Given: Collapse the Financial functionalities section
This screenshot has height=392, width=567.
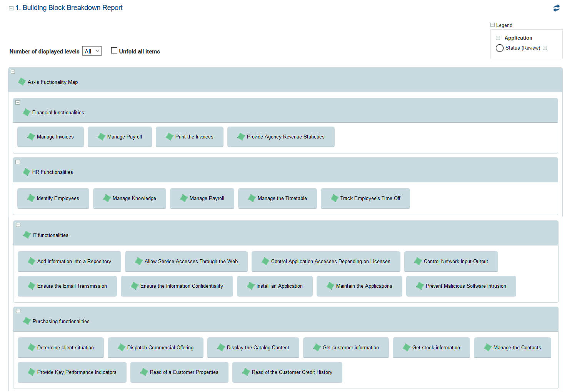Looking at the screenshot, I should 18,103.
